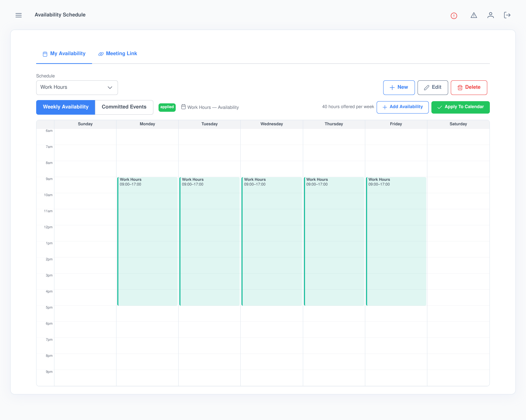This screenshot has width=526, height=420.
Task: Switch to My Availability tab
Action: [64, 54]
